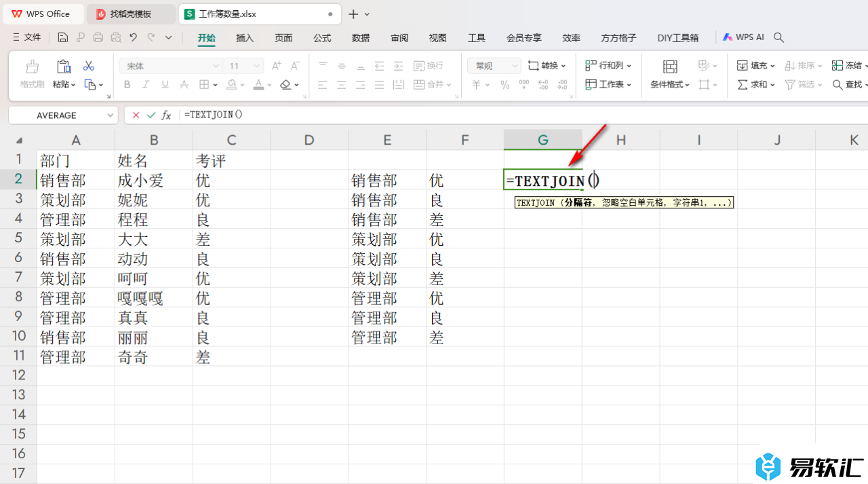Expand the Borders dropdown arrow

pyautogui.click(x=215, y=85)
